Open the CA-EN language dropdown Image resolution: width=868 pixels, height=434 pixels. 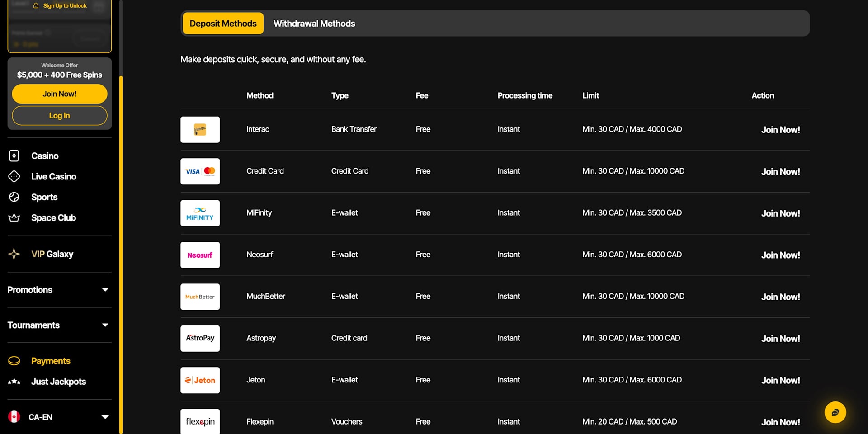pos(59,417)
